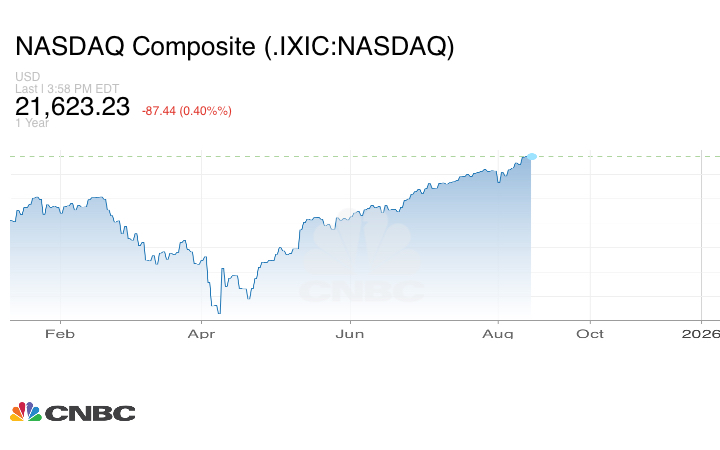
Task: Click the blue endpoint dot on the chart line
Action: [531, 156]
